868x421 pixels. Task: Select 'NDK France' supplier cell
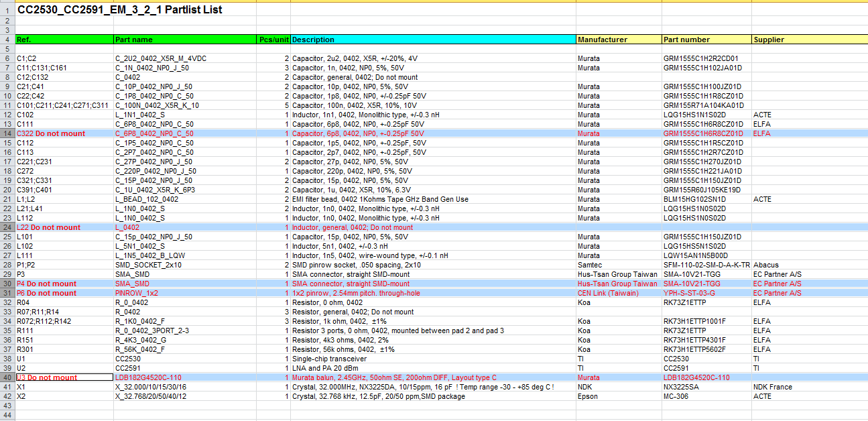tap(810, 387)
